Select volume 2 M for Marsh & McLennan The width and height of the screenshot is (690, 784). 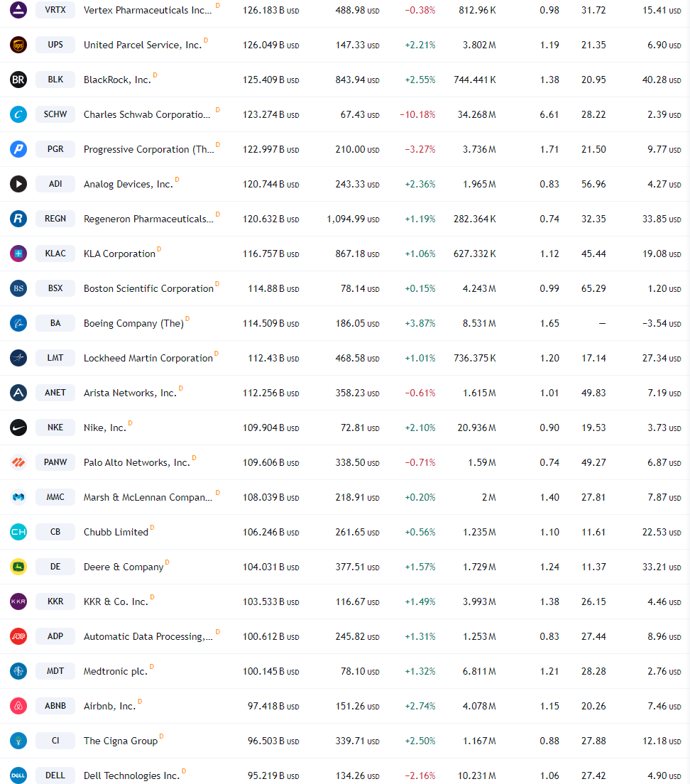pyautogui.click(x=488, y=498)
